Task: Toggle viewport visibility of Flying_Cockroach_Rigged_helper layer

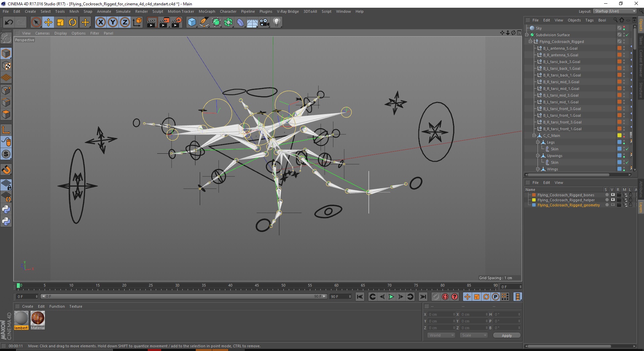Action: (613, 200)
